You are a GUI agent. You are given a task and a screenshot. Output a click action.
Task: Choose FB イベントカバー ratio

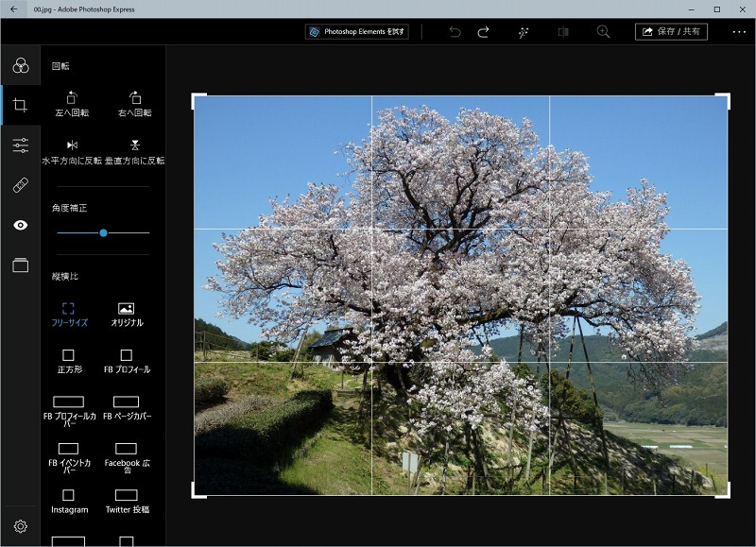tap(69, 458)
